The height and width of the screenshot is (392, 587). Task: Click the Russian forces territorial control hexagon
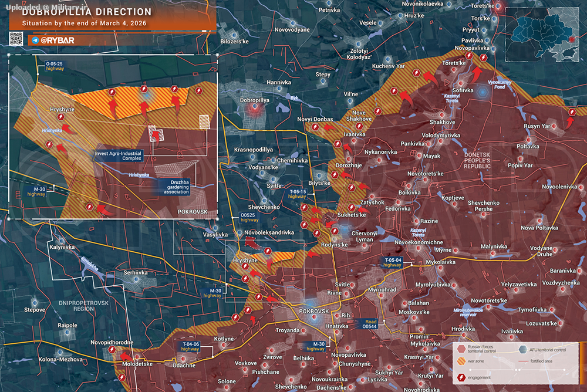point(461,349)
